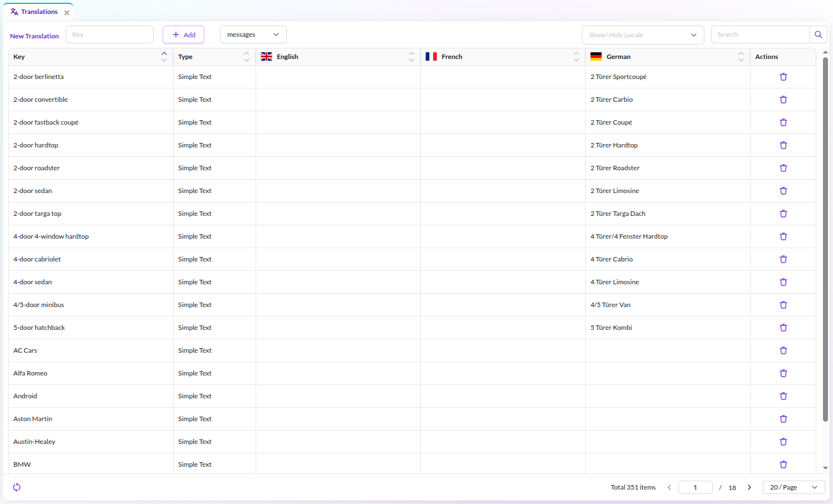
Task: Click the reload icon at bottom left
Action: coord(17,487)
